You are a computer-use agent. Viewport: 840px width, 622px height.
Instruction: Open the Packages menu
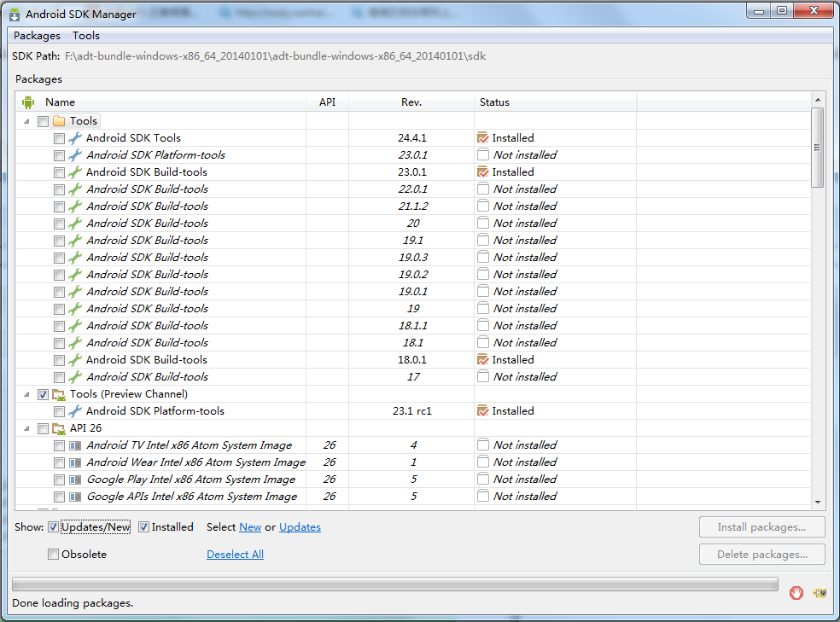pyautogui.click(x=37, y=35)
